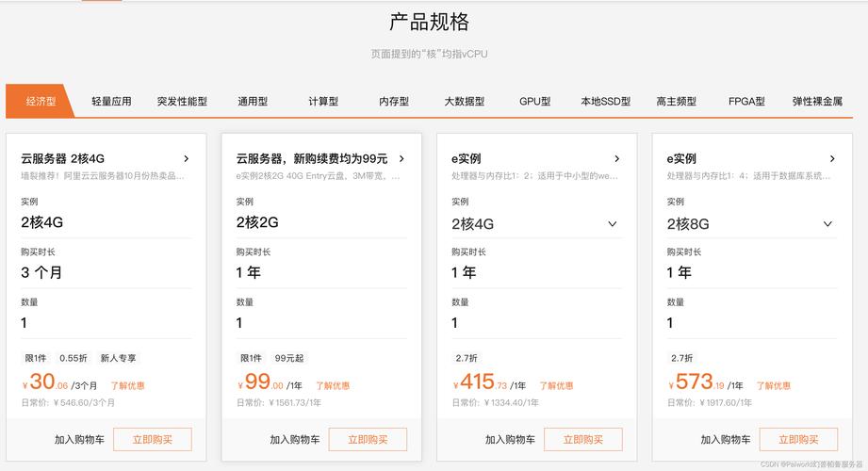Click the 日常价 ¥1561.73/1年 text
The width and height of the screenshot is (868, 471).
pyautogui.click(x=278, y=402)
